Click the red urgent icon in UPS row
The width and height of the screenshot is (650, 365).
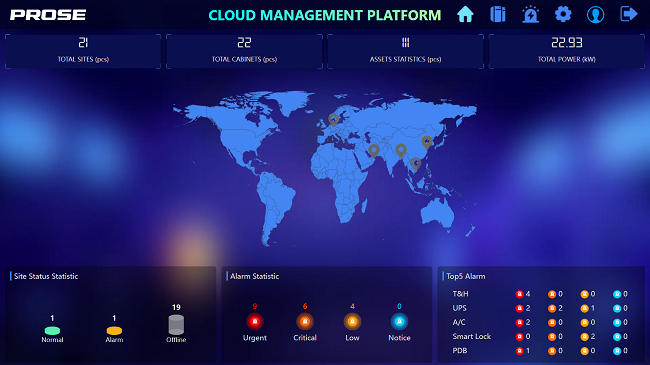coord(519,308)
